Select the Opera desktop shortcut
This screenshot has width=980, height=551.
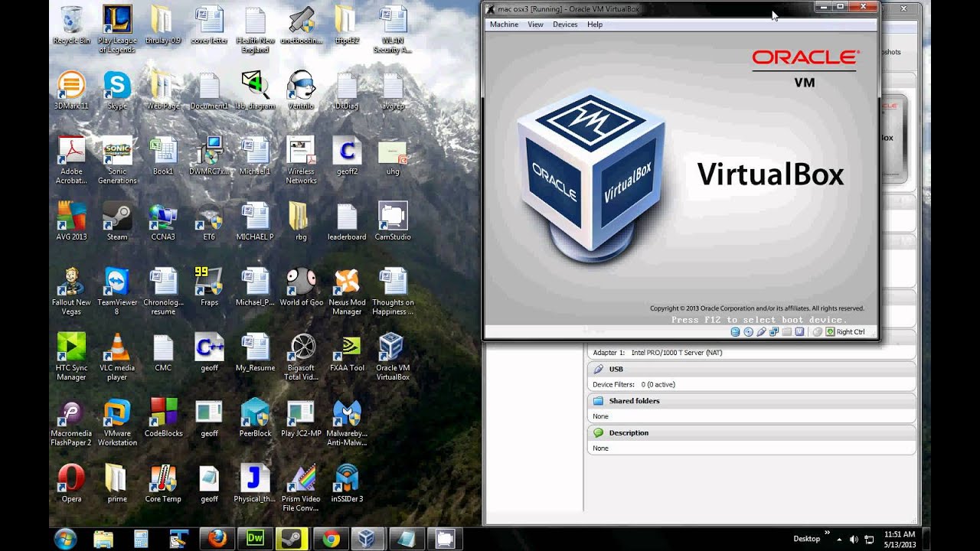71,483
